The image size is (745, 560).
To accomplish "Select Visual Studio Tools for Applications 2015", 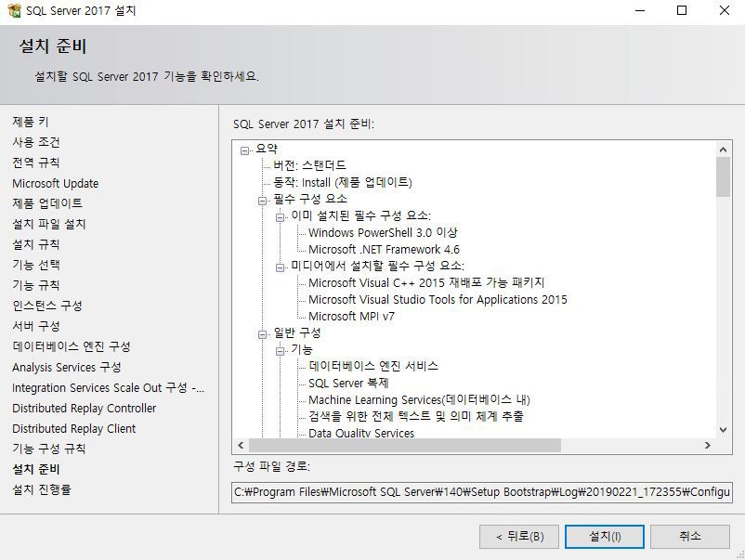I will point(438,300).
